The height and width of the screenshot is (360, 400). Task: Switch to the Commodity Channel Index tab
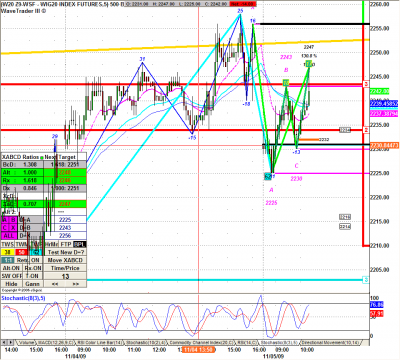(x=200, y=343)
